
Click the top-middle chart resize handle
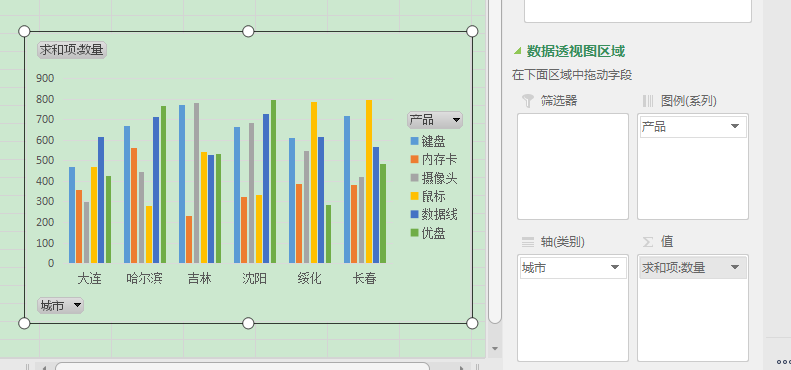(x=248, y=31)
